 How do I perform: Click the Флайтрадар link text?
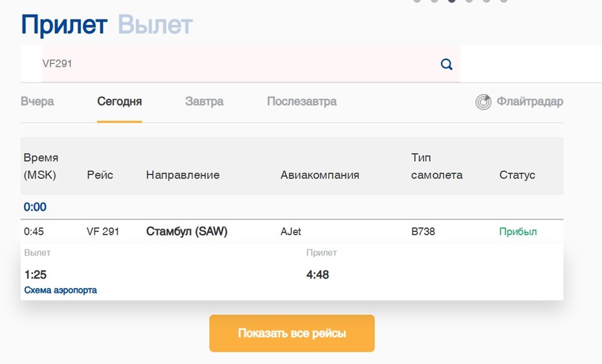[x=530, y=102]
